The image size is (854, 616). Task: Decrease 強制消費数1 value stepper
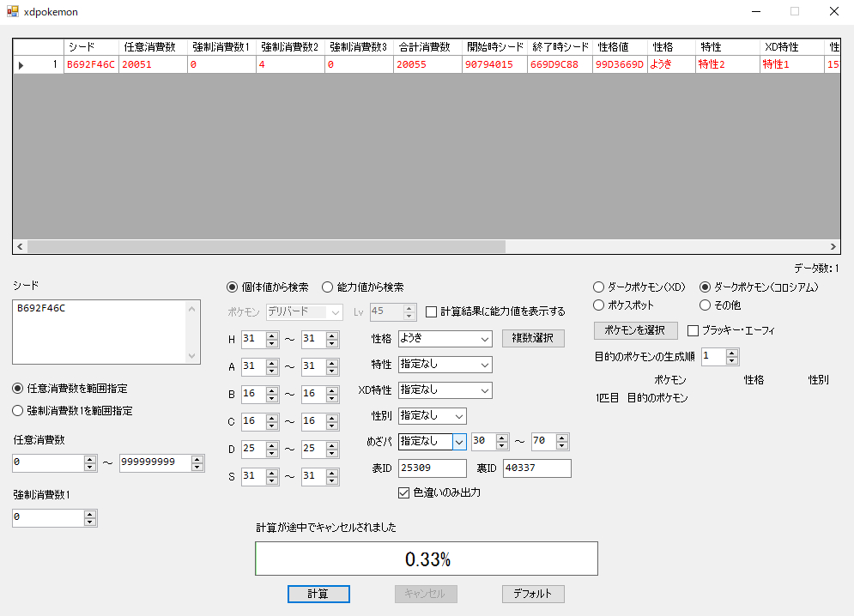pyautogui.click(x=90, y=522)
